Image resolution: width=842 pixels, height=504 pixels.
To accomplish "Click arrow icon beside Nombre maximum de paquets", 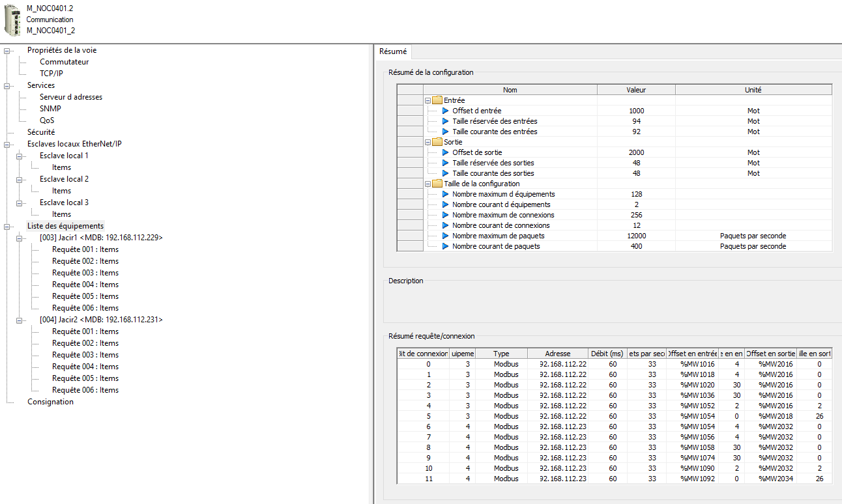I will tap(446, 236).
